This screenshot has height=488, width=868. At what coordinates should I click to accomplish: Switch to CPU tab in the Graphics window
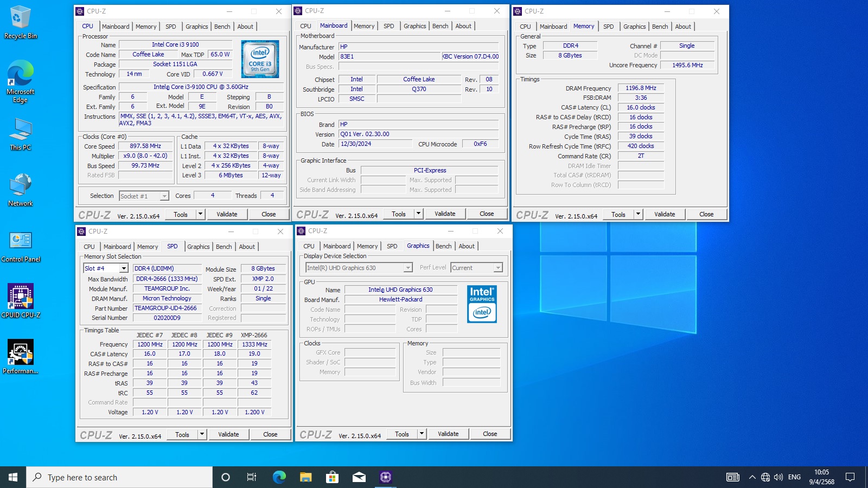tap(309, 246)
